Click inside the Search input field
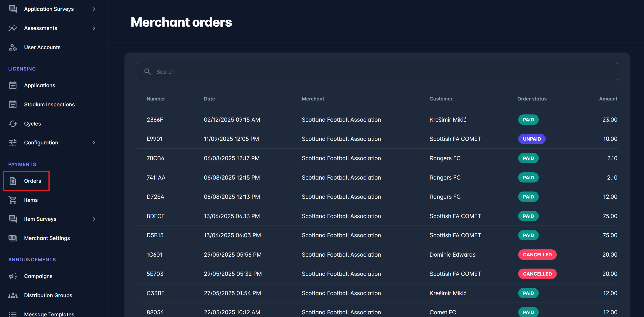644x317 pixels. pos(300,71)
